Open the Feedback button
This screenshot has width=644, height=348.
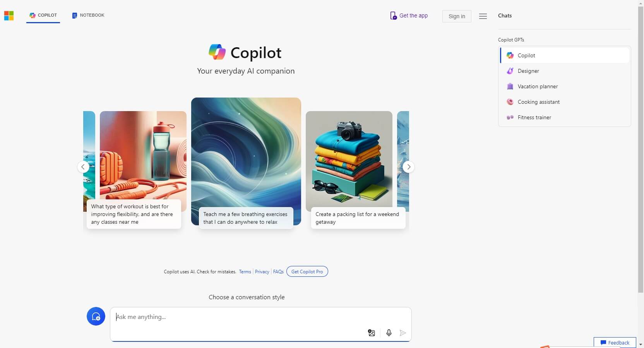[x=615, y=343]
